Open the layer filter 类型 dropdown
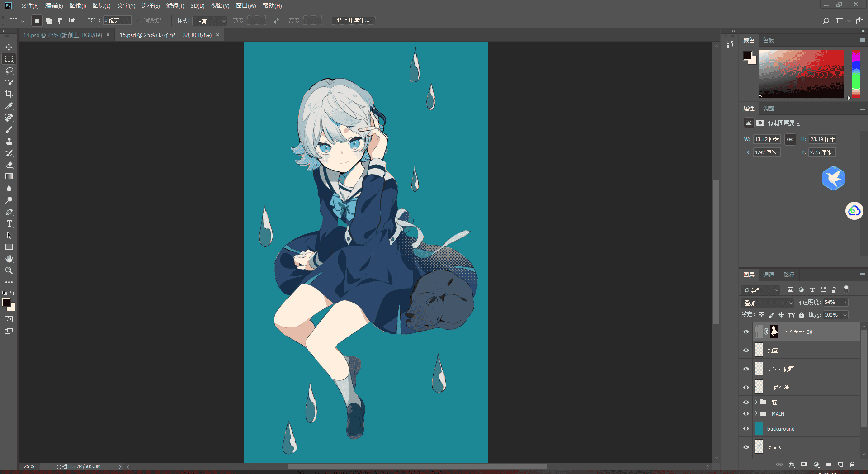 pyautogui.click(x=761, y=290)
